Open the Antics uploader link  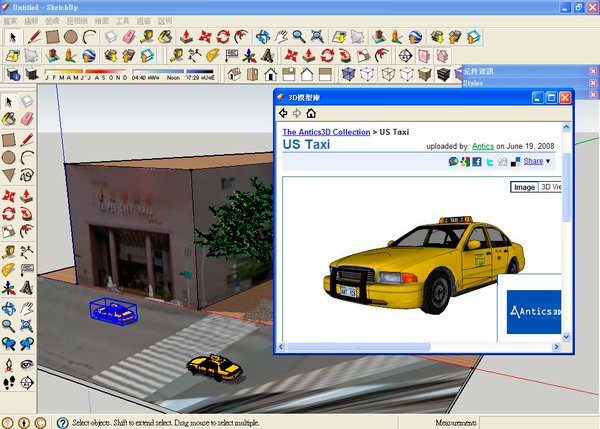tap(483, 146)
